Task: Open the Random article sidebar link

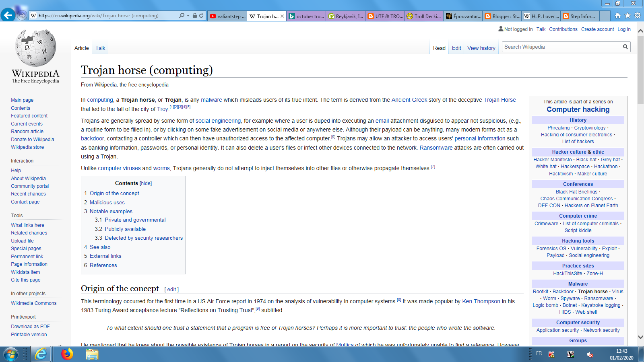Action: pos(27,132)
